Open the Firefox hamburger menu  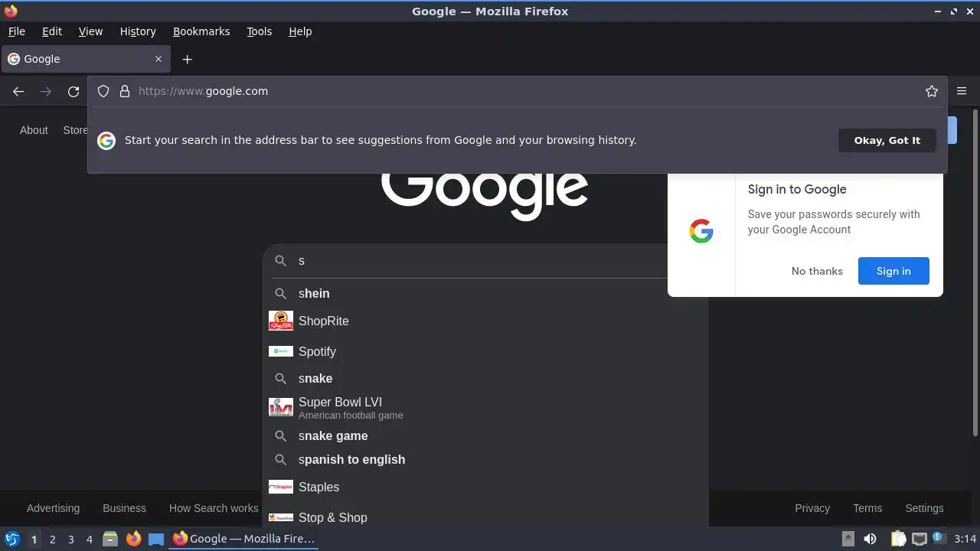[962, 91]
